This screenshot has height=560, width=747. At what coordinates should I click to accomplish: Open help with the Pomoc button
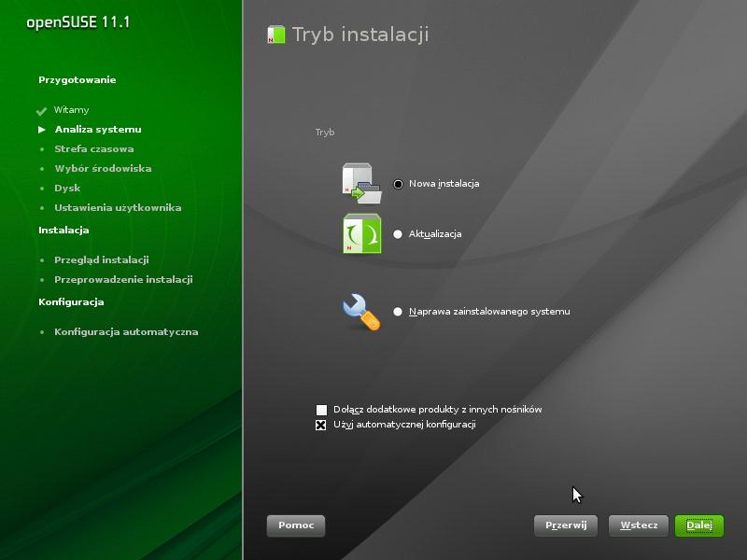tap(296, 525)
